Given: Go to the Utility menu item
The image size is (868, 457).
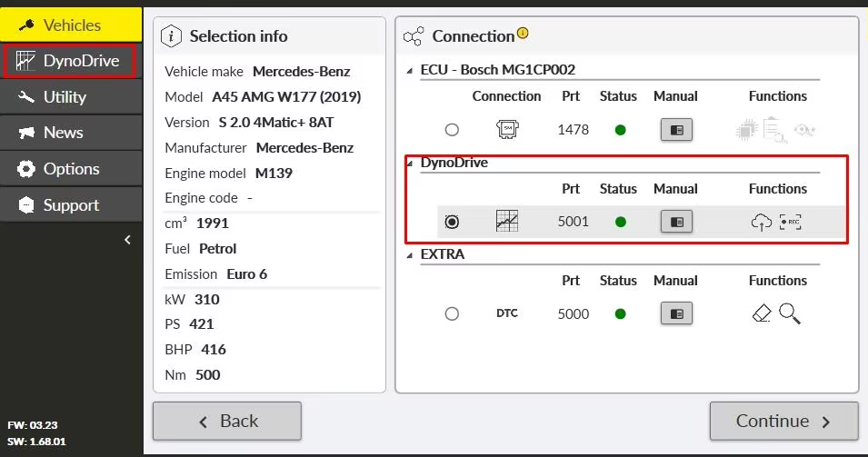Looking at the screenshot, I should (71, 96).
